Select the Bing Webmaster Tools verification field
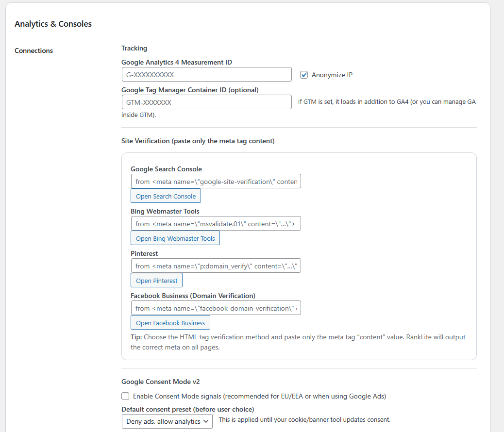 [x=216, y=223]
